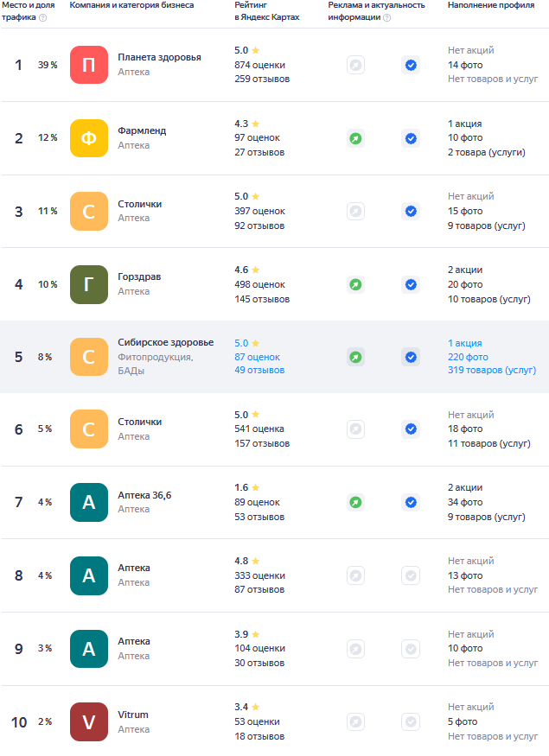Click the blue verified checkmark in Аптека 36,6 row
Image resolution: width=549 pixels, height=756 pixels.
tap(411, 502)
